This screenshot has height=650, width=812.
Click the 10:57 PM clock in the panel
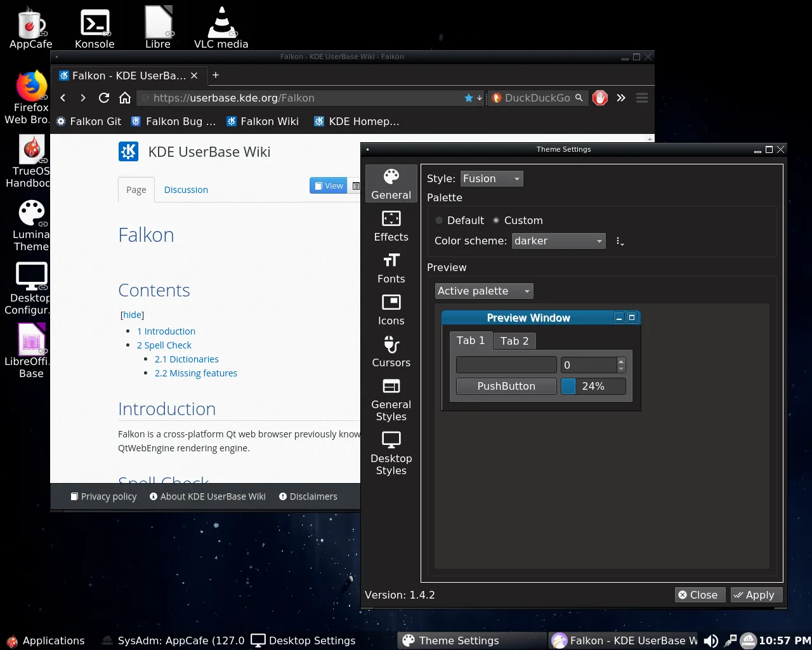click(785, 640)
